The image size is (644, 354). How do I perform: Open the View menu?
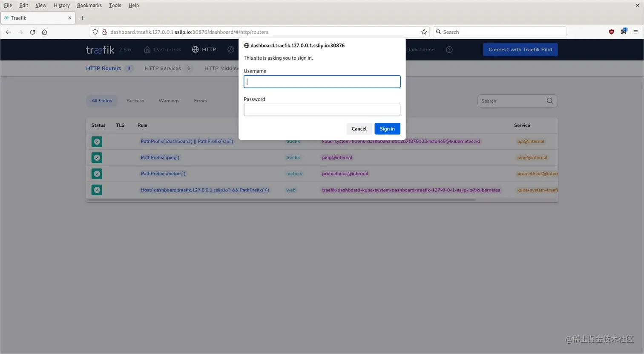(41, 5)
